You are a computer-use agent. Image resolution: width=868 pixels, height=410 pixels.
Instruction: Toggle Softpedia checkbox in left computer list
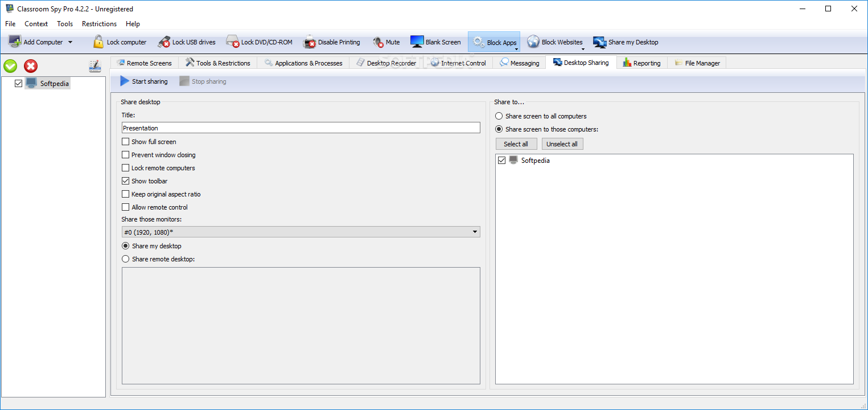19,84
